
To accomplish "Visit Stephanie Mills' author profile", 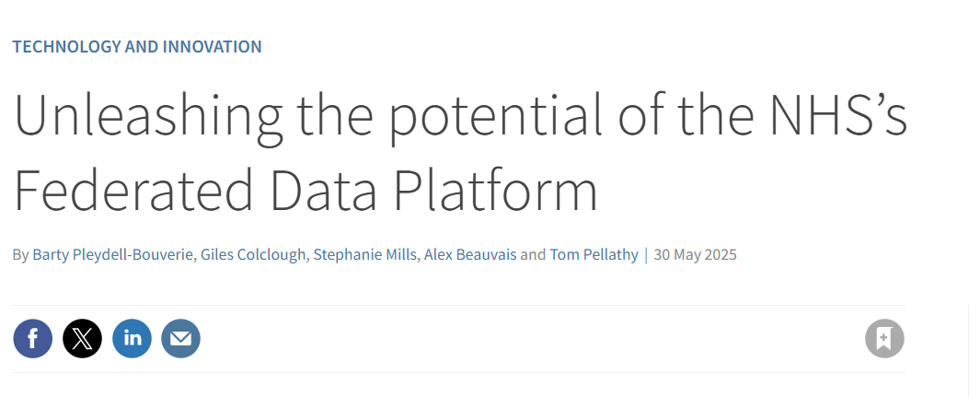I will click(x=364, y=255).
